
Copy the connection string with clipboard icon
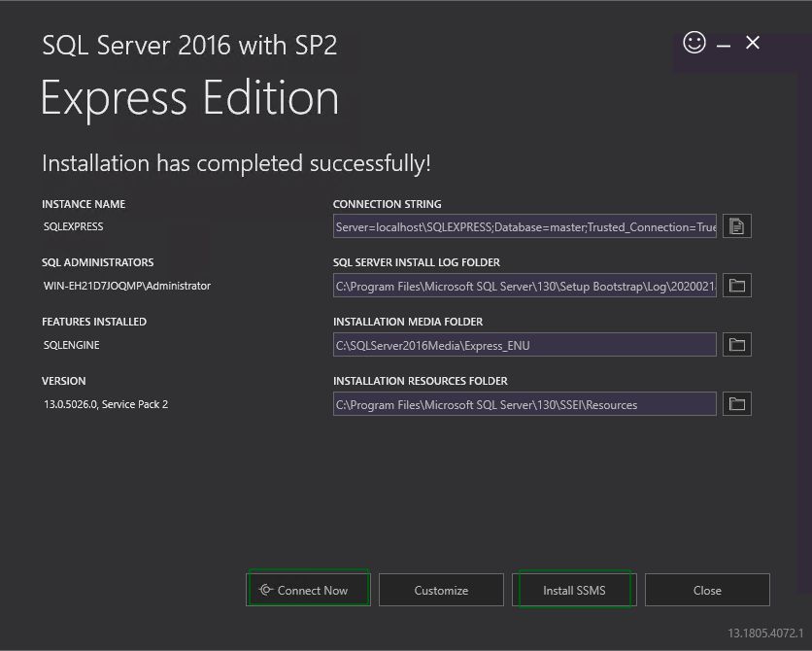[x=737, y=226]
